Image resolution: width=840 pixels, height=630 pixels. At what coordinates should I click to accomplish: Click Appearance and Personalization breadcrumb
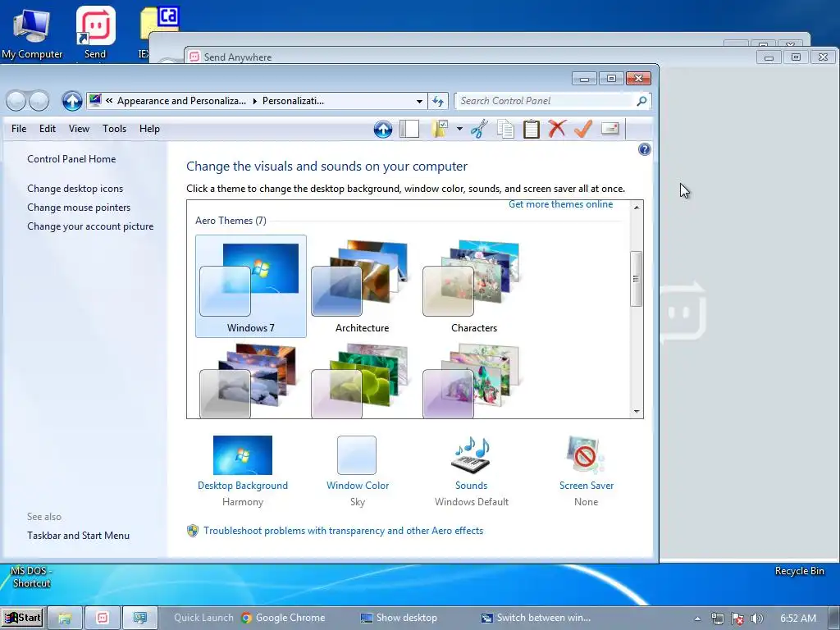point(181,101)
